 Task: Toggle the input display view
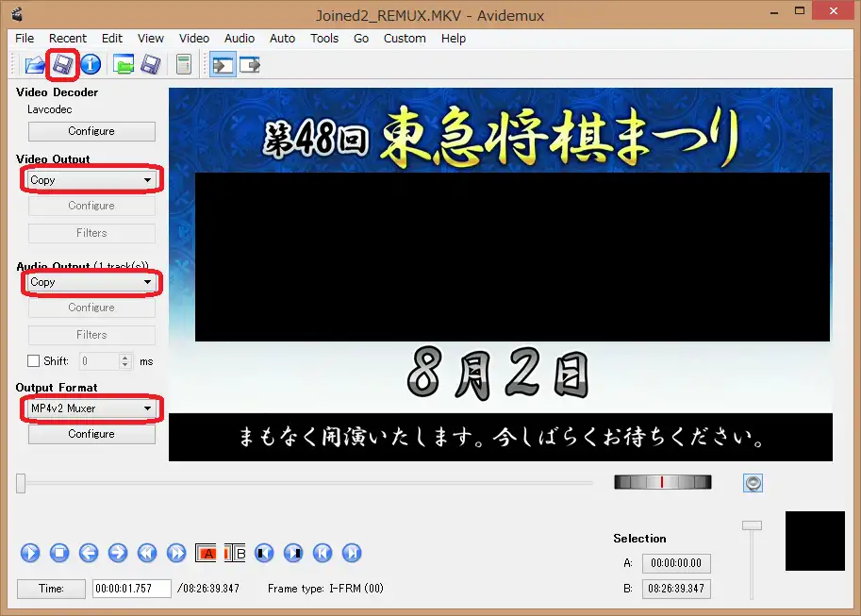(223, 64)
